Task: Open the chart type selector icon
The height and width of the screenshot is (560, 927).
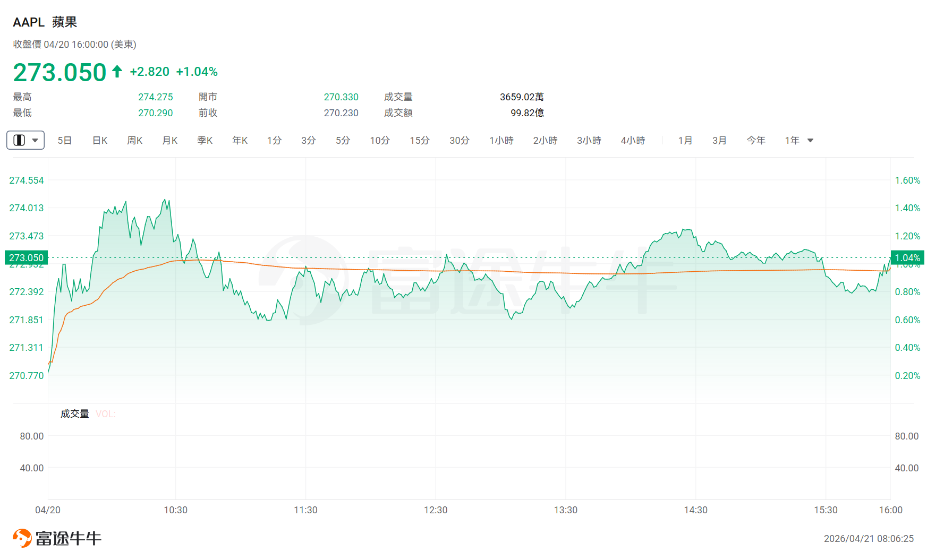Action: tap(19, 140)
